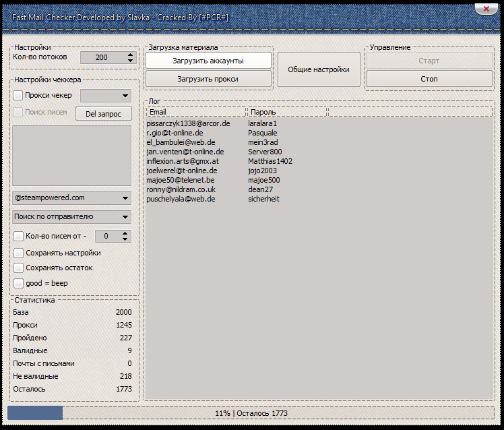Screen dimensions: 504x430
Task: Click the Del запрос button
Action: [103, 113]
